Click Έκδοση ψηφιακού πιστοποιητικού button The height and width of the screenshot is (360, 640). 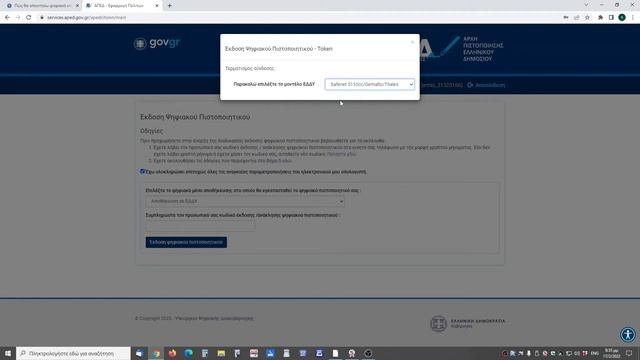click(186, 242)
